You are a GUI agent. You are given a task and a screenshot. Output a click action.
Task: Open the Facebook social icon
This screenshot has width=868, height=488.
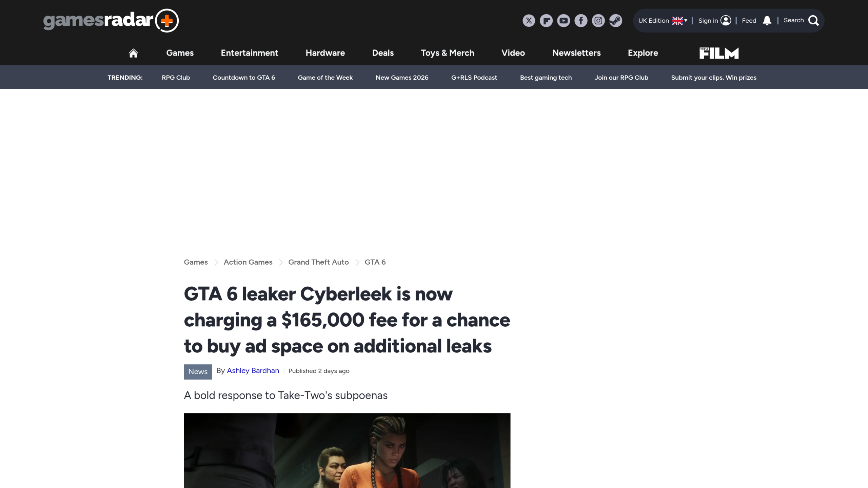coord(581,21)
